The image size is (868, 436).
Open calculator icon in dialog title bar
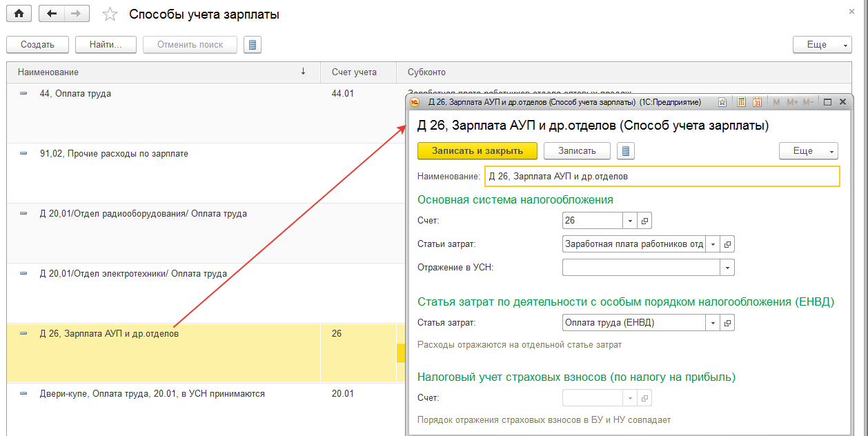click(741, 102)
